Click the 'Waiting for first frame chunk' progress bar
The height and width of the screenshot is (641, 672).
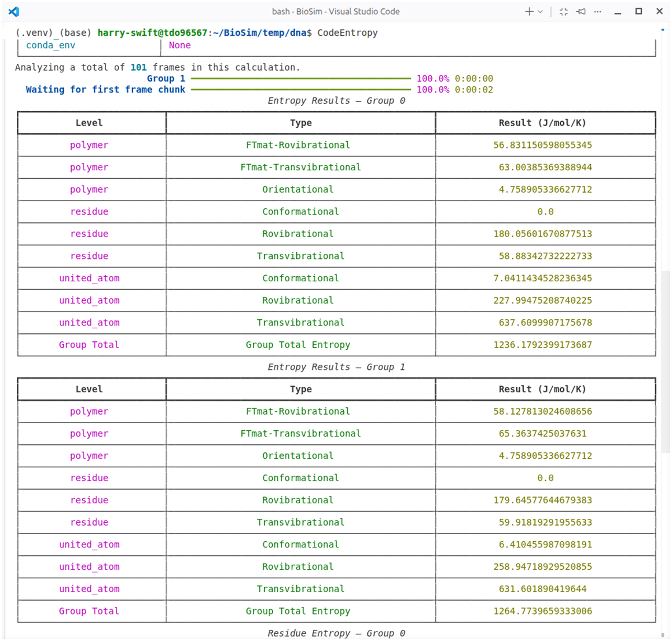click(301, 90)
